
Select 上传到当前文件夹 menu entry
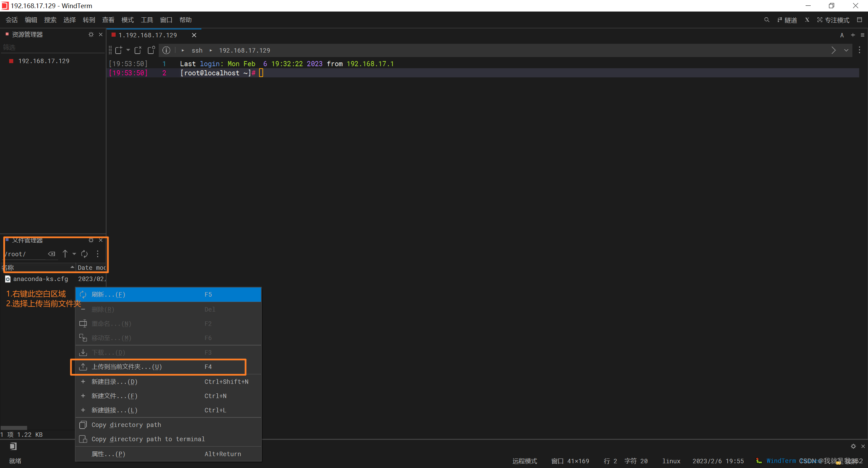coord(126,367)
